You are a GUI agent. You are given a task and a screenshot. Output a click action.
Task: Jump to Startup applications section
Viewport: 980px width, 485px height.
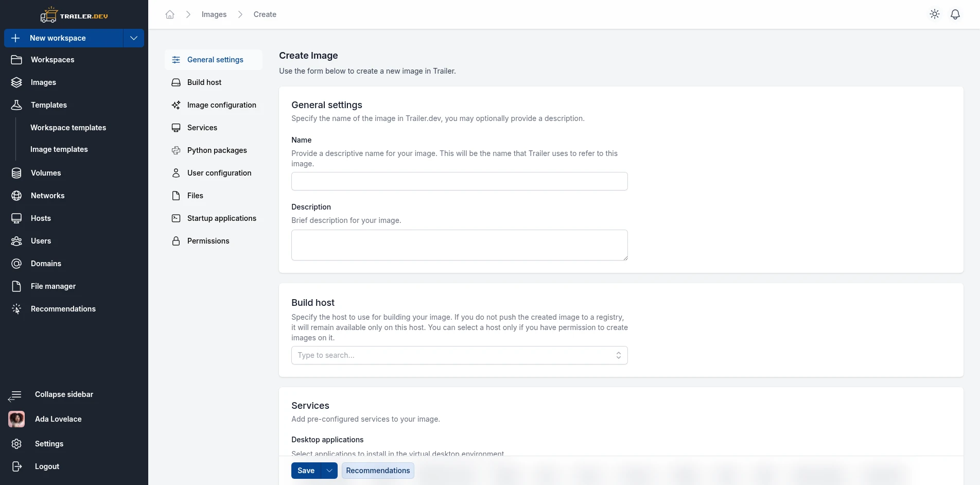[x=214, y=218]
